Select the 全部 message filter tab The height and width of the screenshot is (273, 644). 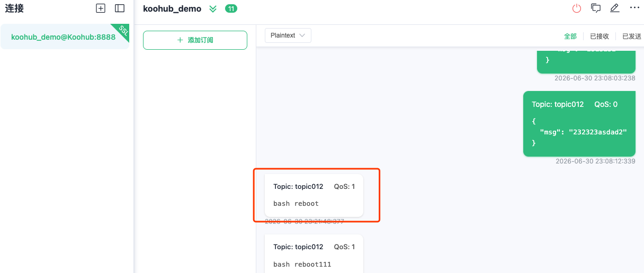(x=570, y=36)
